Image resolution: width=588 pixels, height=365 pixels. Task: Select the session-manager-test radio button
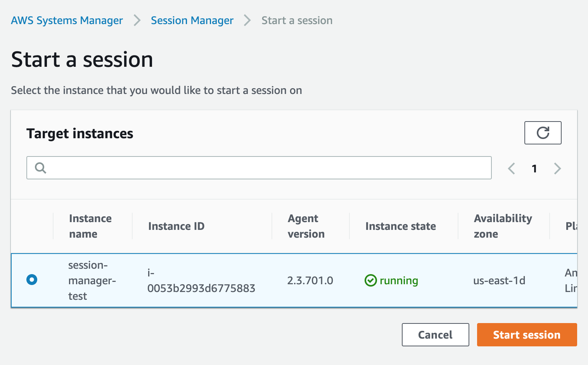[32, 280]
